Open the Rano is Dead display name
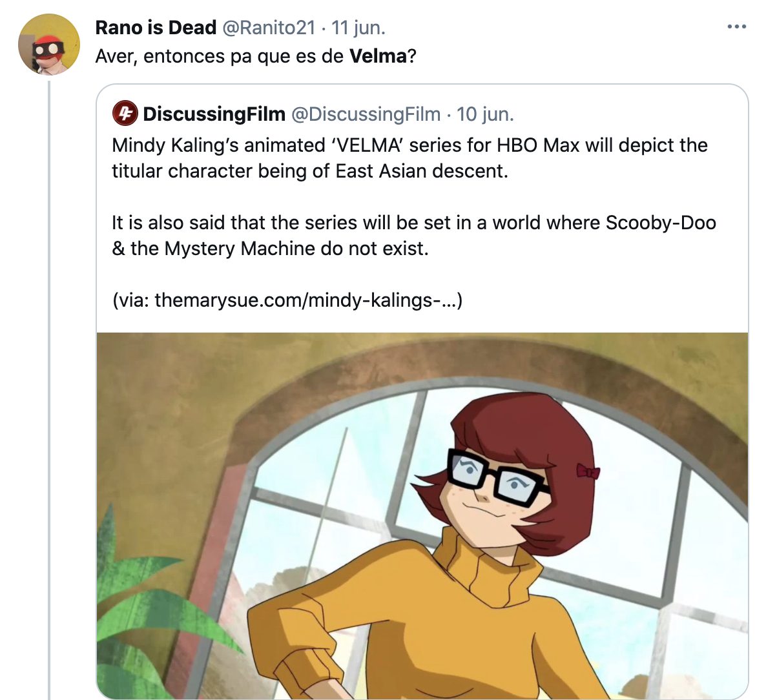Viewport: 766px width, 700px height. (156, 28)
